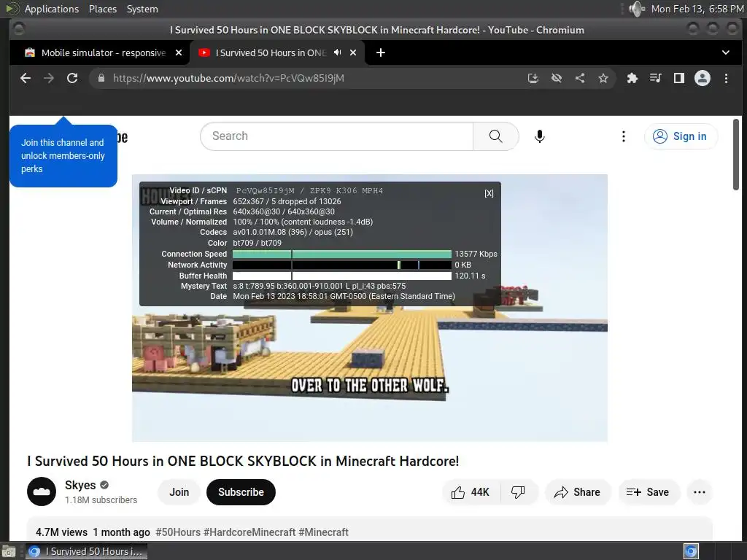Open YouTube settings three-dot menu

point(623,136)
